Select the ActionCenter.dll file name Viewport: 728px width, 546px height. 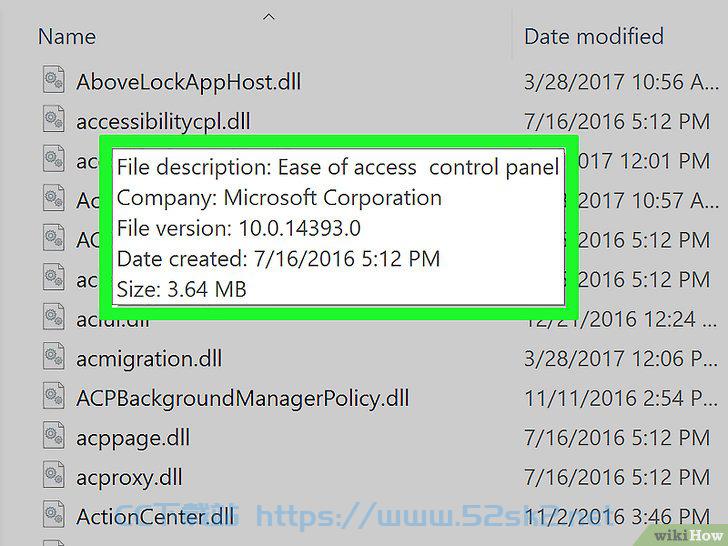[x=155, y=517]
